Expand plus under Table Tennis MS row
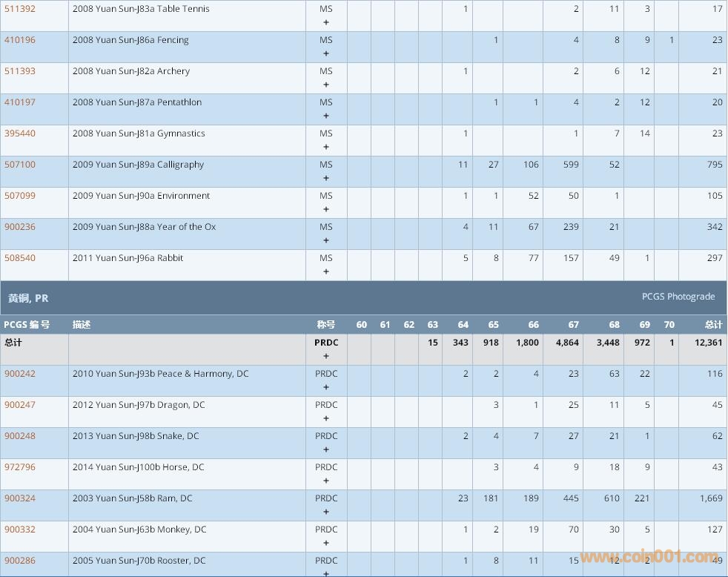This screenshot has height=577, width=728. point(326,23)
